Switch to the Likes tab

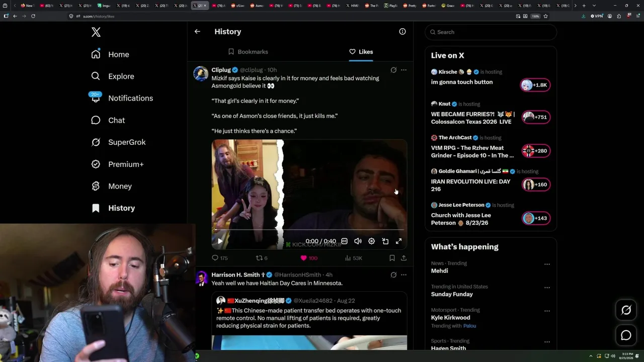click(x=361, y=52)
